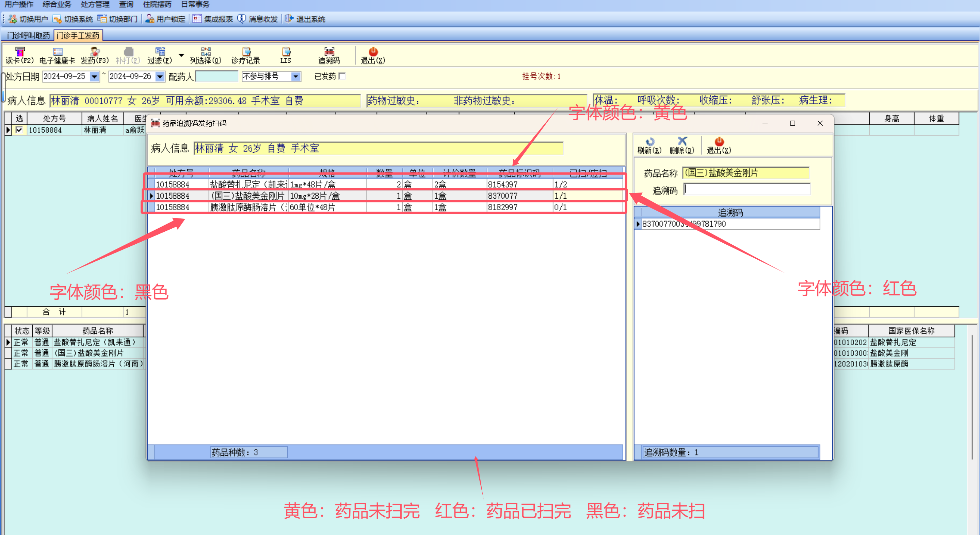980x535 pixels.
Task: Click 退出系统 in the top toolbar
Action: click(x=305, y=19)
